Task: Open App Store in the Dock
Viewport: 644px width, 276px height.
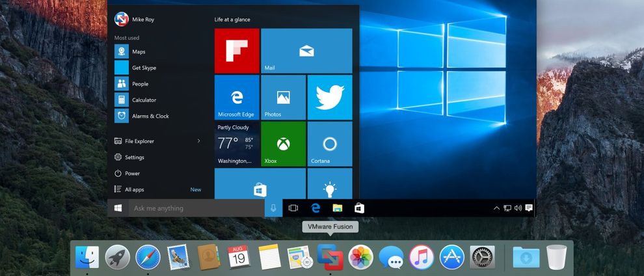Action: (x=452, y=257)
